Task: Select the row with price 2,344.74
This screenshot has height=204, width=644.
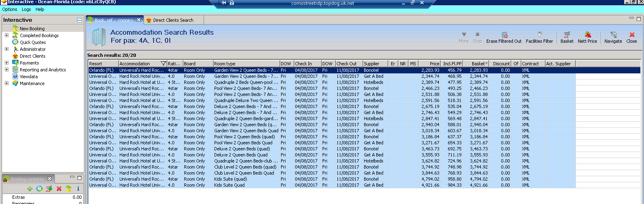Action: coord(364,76)
